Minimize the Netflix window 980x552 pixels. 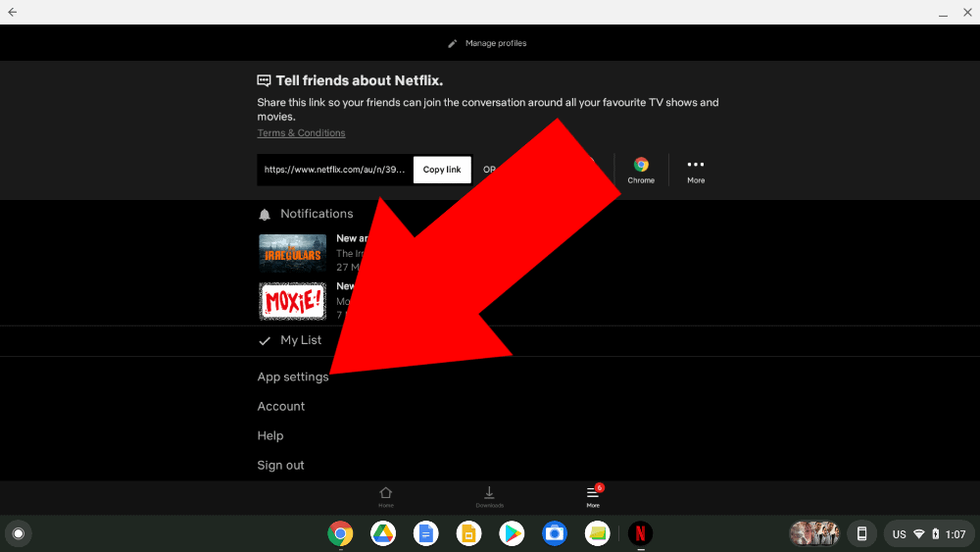coord(943,13)
